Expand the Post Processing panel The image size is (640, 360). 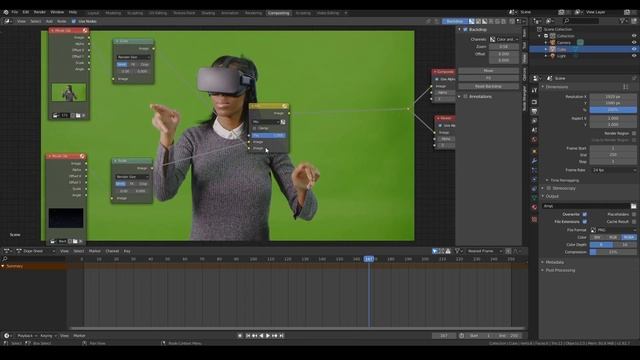[x=543, y=270]
